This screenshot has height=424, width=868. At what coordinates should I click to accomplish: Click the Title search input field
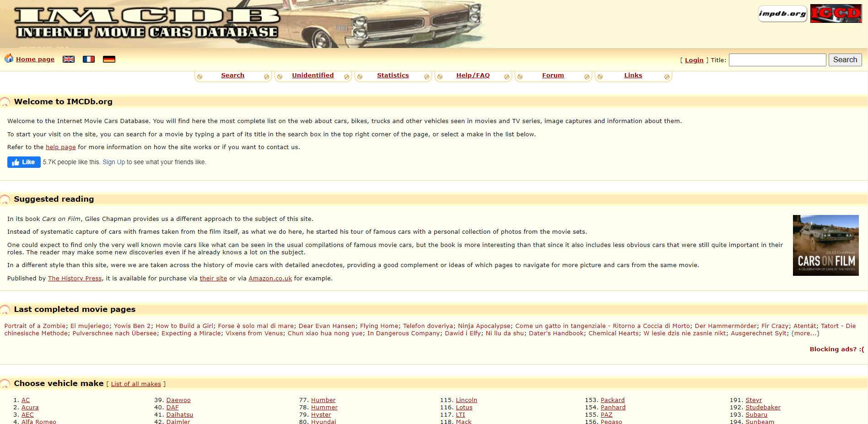pos(777,60)
